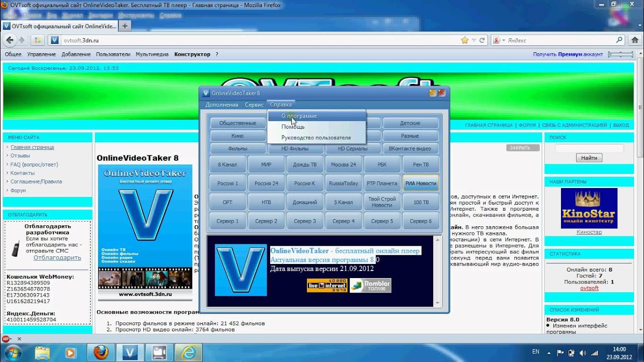The height and width of the screenshot is (362, 644).
Task: Bookmark this page with the star icon
Action: point(465,40)
